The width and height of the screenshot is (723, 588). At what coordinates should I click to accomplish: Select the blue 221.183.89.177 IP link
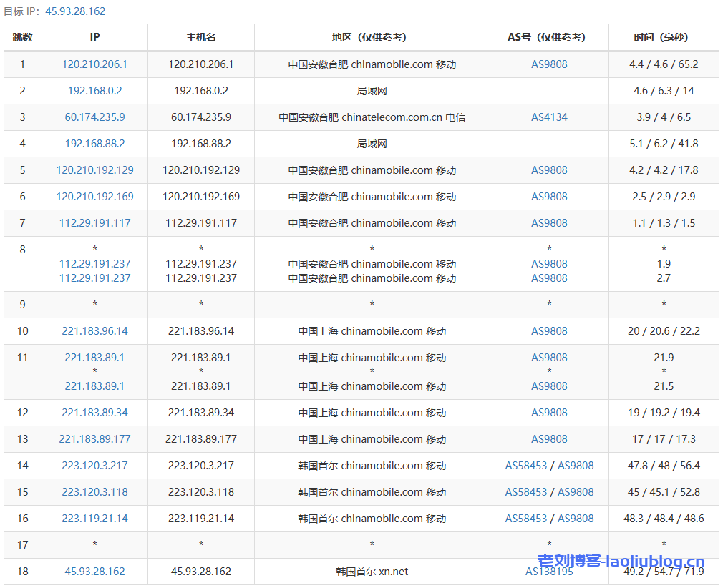tap(94, 439)
